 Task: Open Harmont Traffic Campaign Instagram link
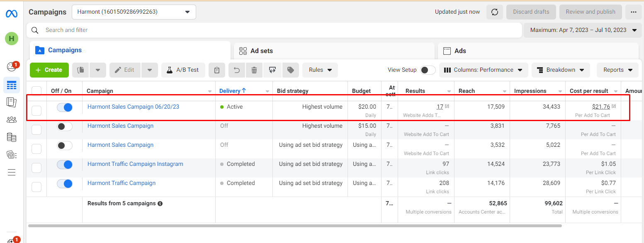point(135,164)
